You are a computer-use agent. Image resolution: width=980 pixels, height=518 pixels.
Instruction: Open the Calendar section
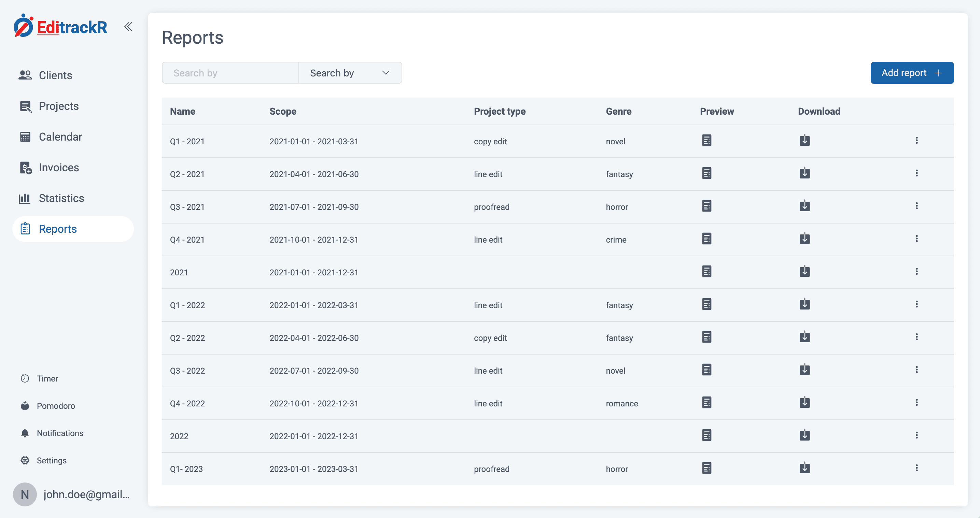click(x=25, y=136)
